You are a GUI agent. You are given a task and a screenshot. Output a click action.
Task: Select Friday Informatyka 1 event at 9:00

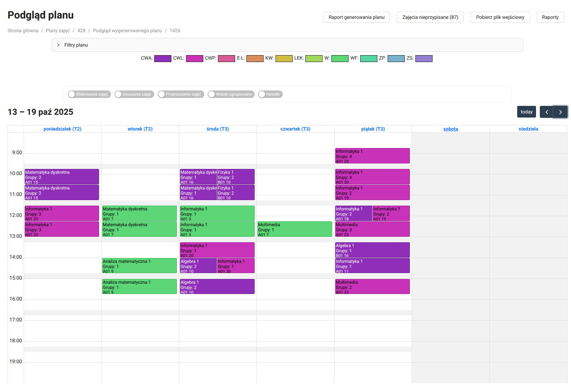point(373,156)
